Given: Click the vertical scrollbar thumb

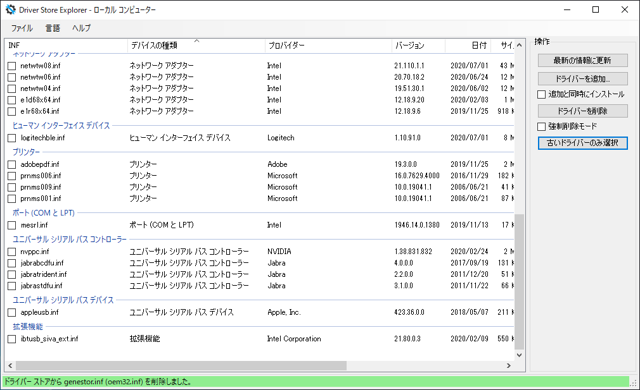Looking at the screenshot, I should 519,281.
